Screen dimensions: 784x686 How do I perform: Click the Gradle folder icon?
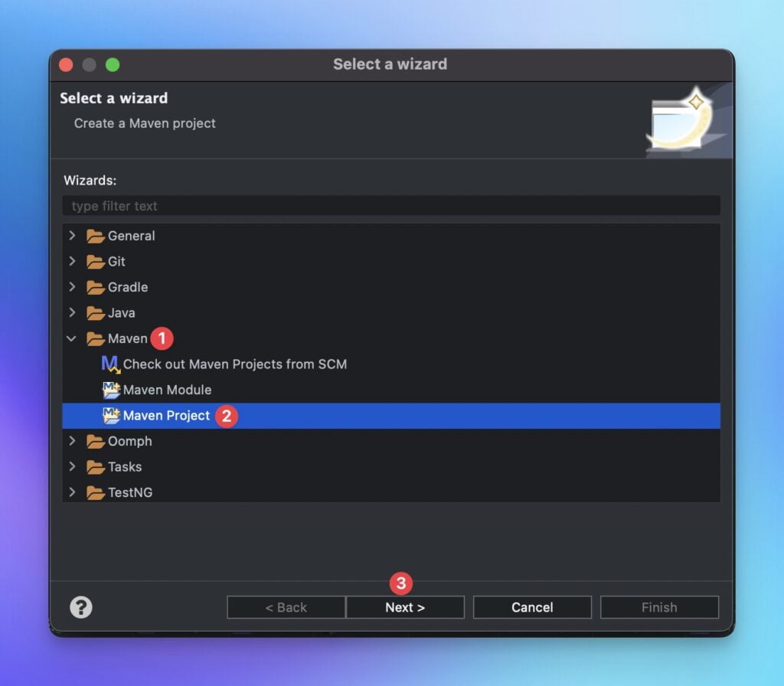tap(95, 288)
